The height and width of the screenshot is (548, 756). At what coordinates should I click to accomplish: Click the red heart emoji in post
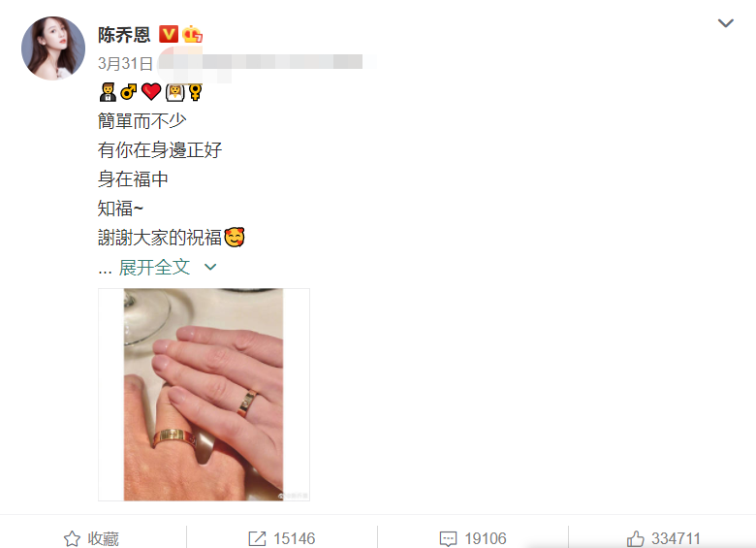click(x=151, y=91)
